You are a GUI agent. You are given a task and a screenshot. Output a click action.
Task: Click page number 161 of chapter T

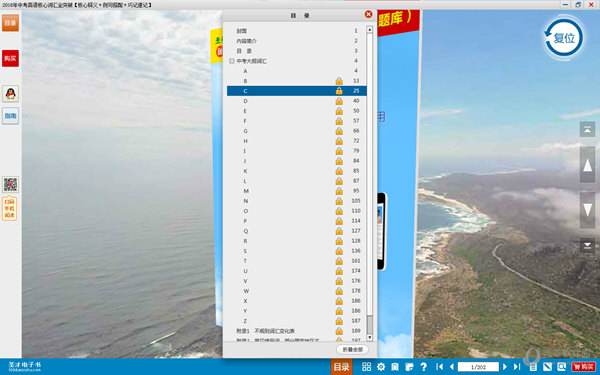pyautogui.click(x=356, y=261)
